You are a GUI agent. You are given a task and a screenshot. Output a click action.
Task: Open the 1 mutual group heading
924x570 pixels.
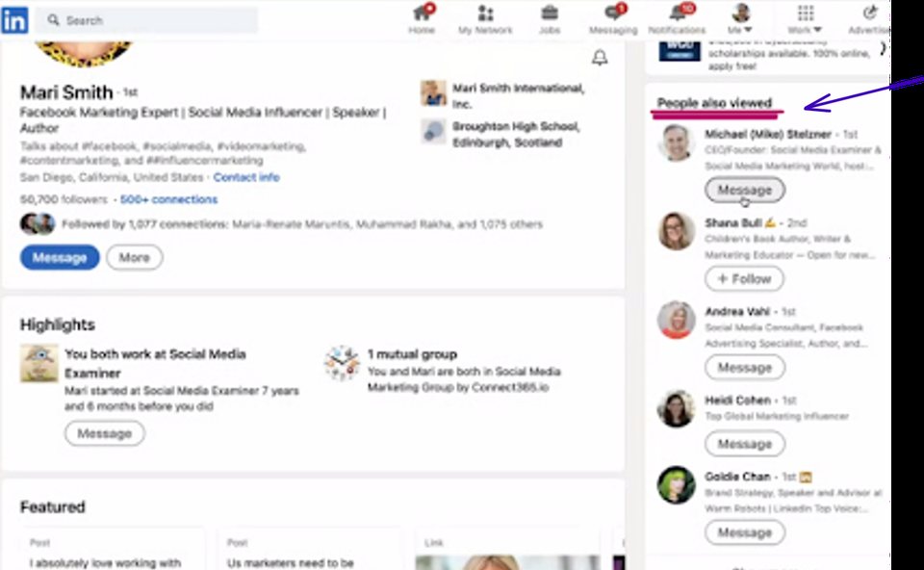point(412,354)
